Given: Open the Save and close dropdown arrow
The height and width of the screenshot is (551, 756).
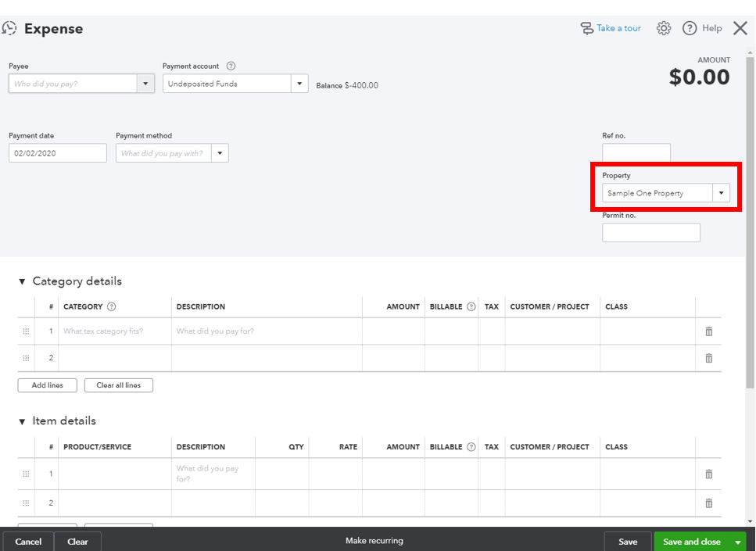Looking at the screenshot, I should pyautogui.click(x=738, y=542).
